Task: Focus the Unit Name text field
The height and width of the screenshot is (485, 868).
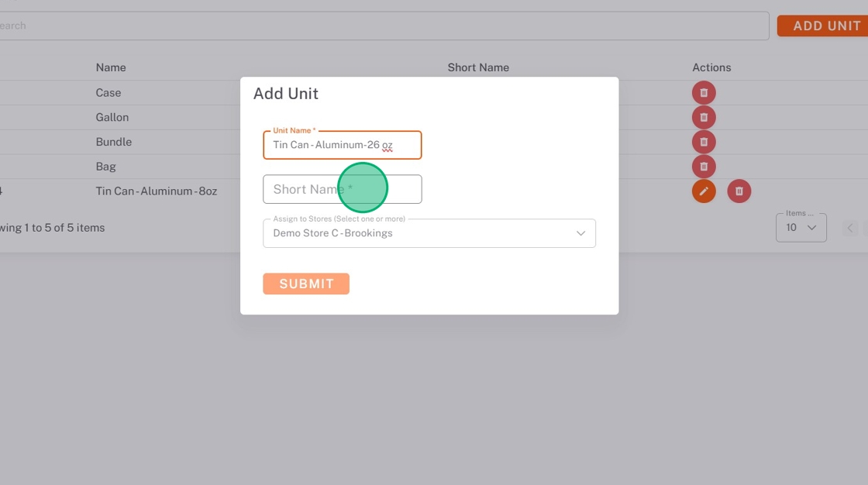Action: 342,145
